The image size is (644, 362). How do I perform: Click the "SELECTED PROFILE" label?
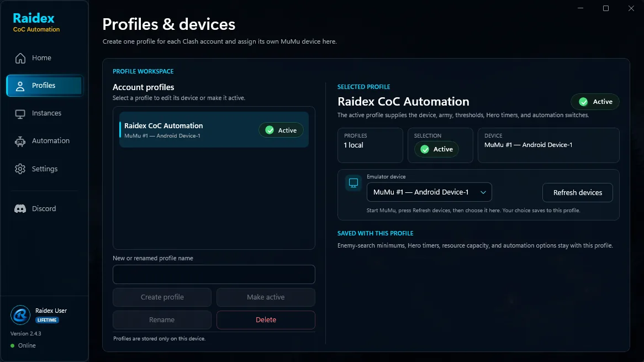coord(364,87)
